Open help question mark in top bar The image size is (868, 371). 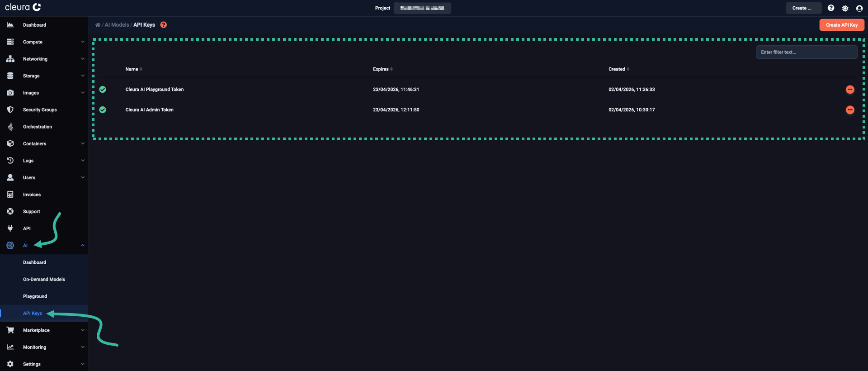coord(831,8)
